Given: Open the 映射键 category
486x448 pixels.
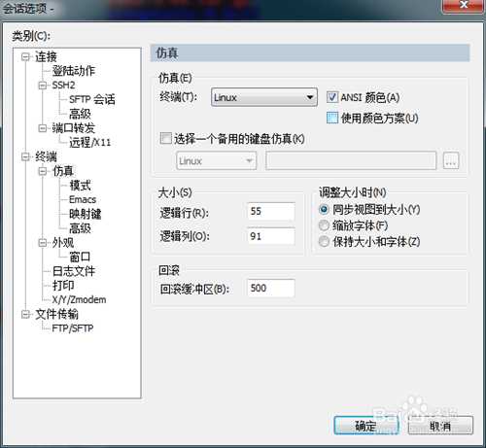Looking at the screenshot, I should [x=86, y=214].
